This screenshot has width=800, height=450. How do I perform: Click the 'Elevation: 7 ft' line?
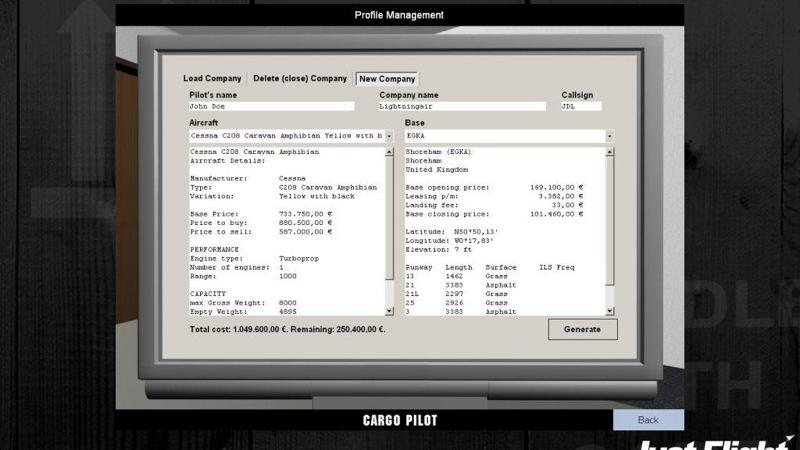pyautogui.click(x=439, y=249)
